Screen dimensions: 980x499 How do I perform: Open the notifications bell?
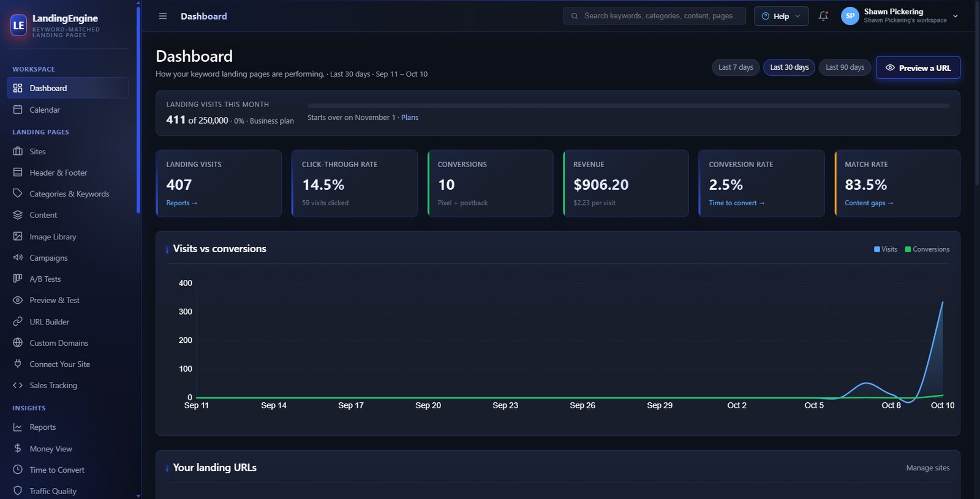click(823, 16)
